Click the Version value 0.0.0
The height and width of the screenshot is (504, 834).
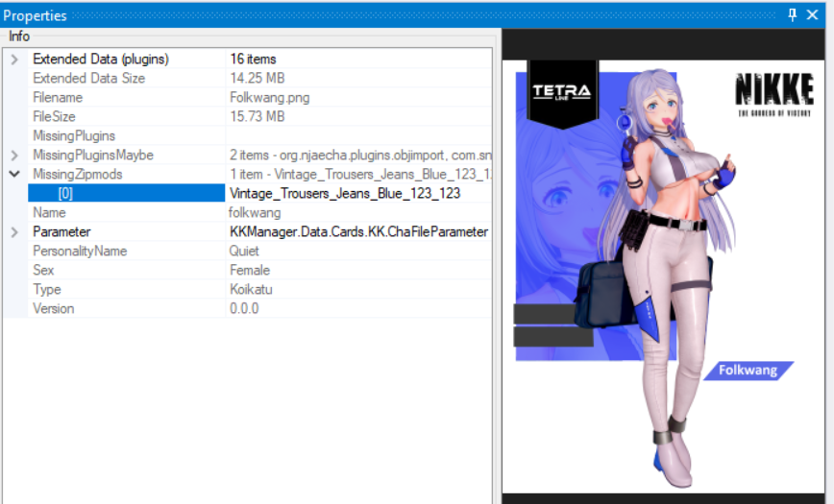(244, 309)
